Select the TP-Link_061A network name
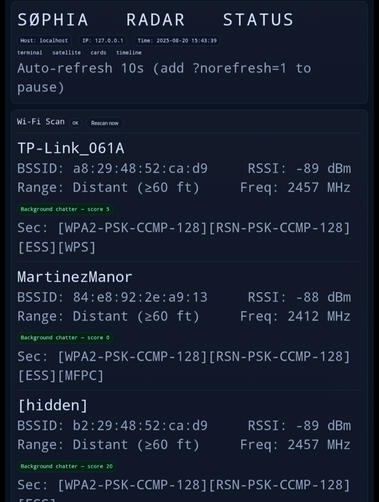The height and width of the screenshot is (502, 379). pyautogui.click(x=71, y=148)
